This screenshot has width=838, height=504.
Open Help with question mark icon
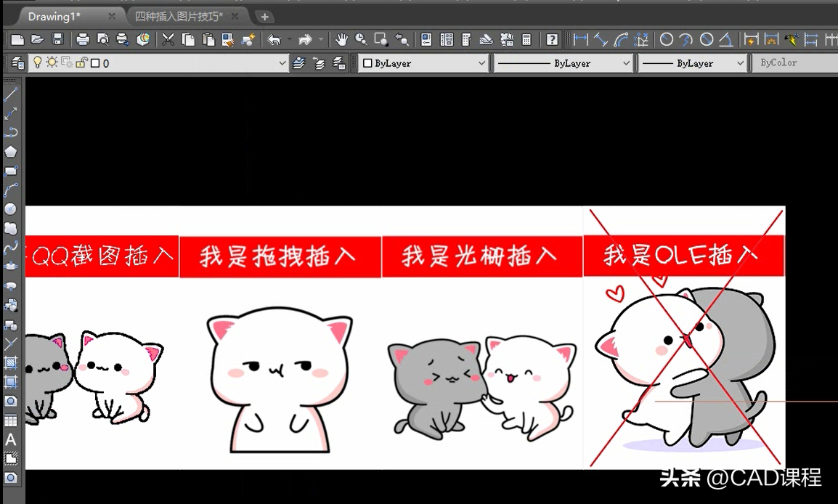tap(552, 39)
